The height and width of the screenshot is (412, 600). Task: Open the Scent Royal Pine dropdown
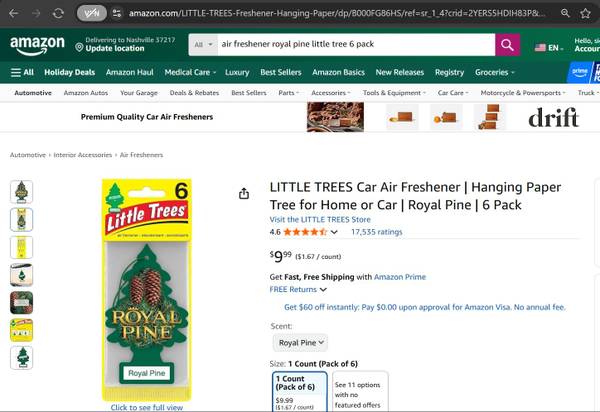pos(299,342)
